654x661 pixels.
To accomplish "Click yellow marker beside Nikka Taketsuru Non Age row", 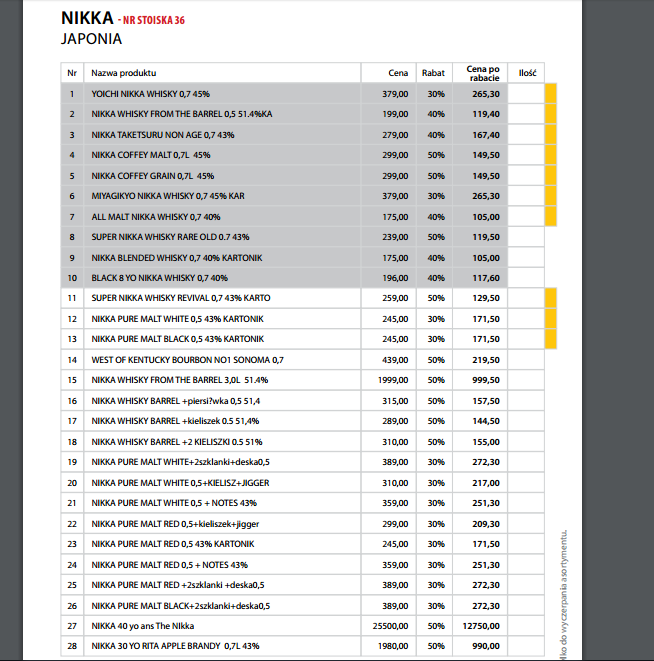I will pos(550,134).
